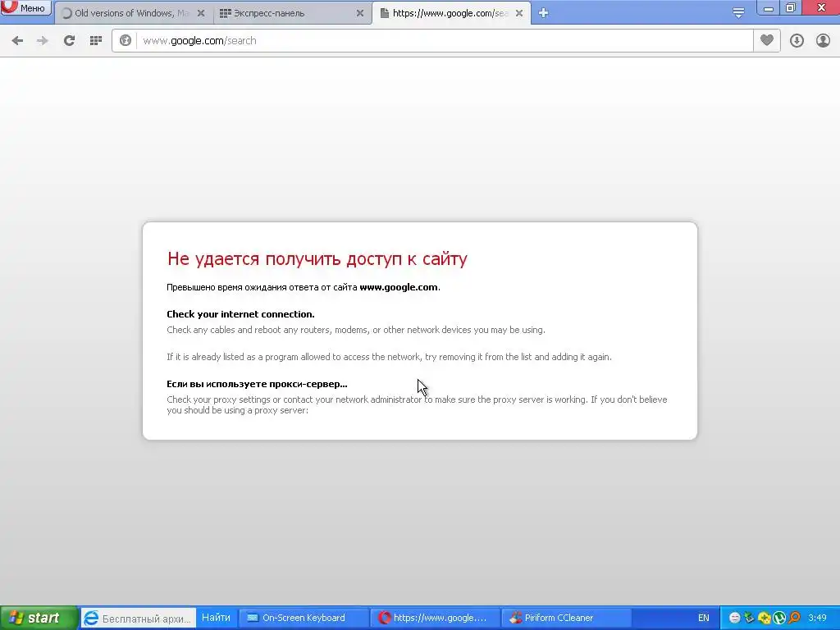Click the site info globe icon
This screenshot has width=840, height=630.
[x=126, y=41]
